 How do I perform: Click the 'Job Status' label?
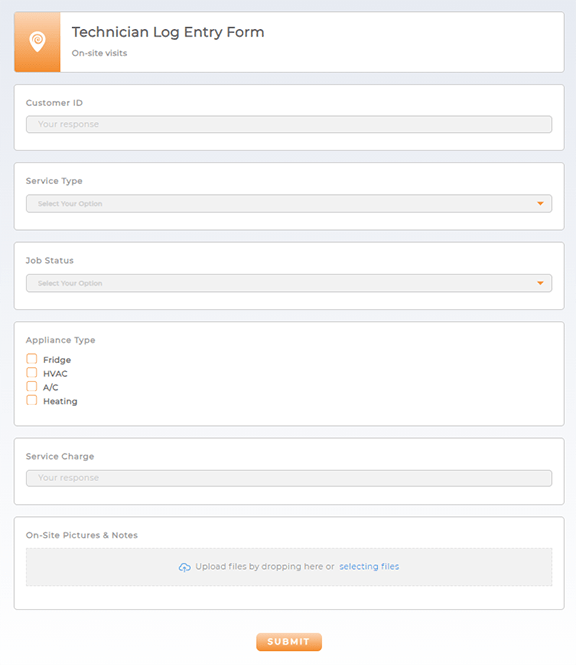(50, 260)
